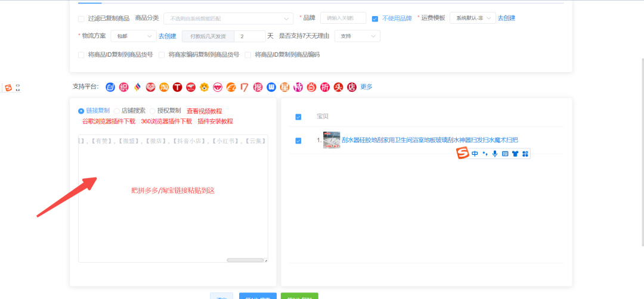Open the 刮水器硅胶地刮 product title link
The image size is (644, 299).
tap(429, 141)
